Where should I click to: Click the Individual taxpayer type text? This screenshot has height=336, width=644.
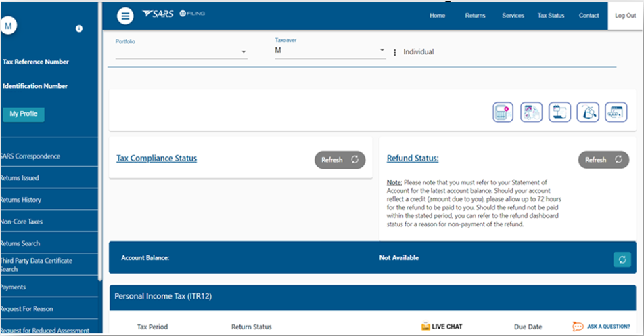[419, 51]
